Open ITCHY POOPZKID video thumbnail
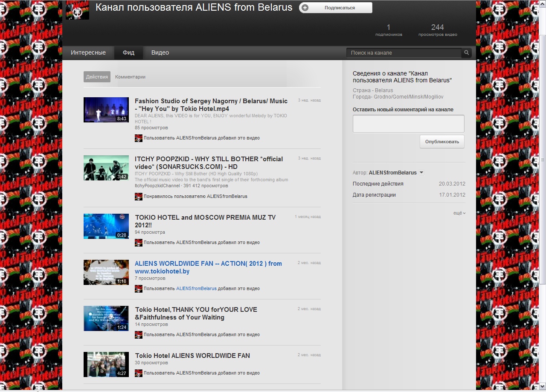 click(106, 168)
